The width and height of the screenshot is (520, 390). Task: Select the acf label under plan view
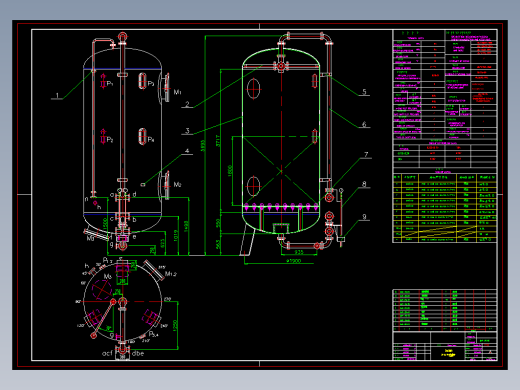pos(107,353)
